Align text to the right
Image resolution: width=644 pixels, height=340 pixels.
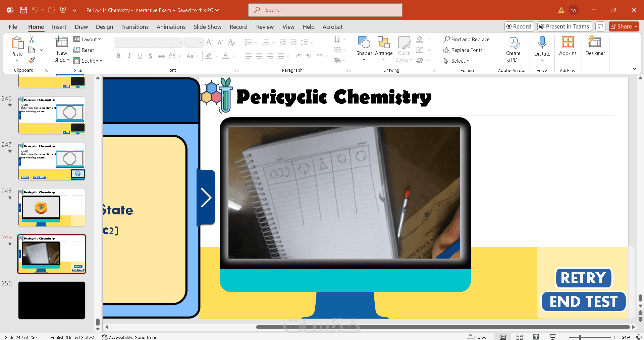(x=270, y=56)
